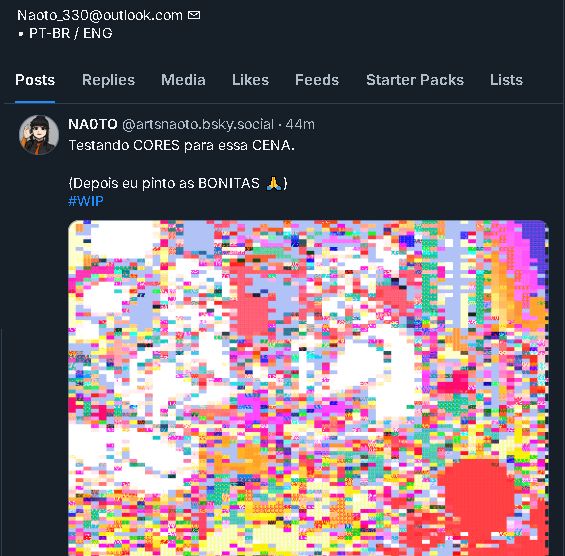Switch to the Posts tab
The height and width of the screenshot is (556, 565).
pos(35,80)
